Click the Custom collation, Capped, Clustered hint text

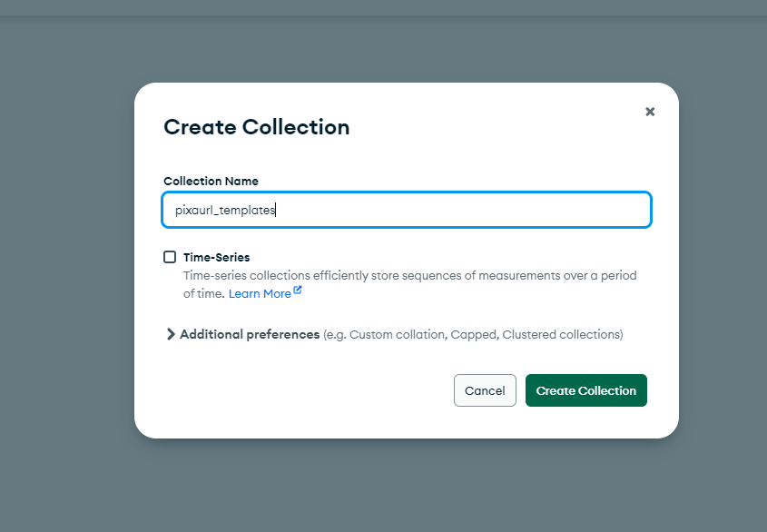473,334
